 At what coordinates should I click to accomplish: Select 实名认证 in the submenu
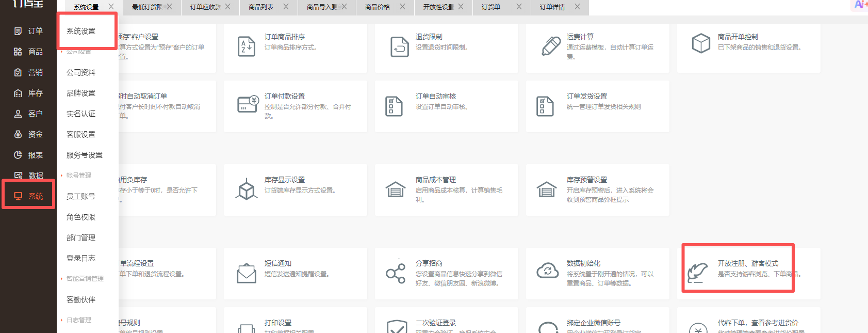81,114
